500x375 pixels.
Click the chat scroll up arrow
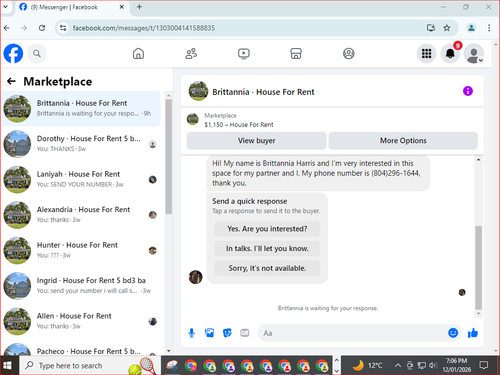478,160
